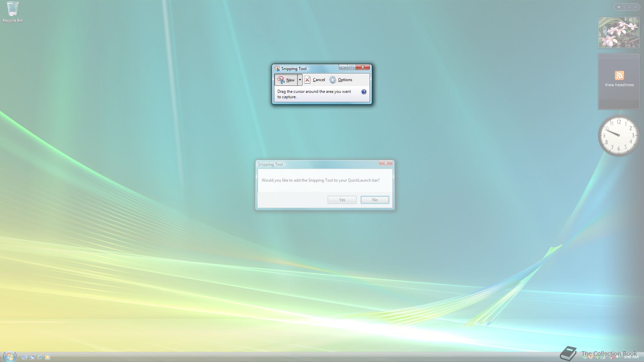Click Yes to add QuickLaunch shortcut
Image resolution: width=644 pixels, height=362 pixels.
point(342,200)
